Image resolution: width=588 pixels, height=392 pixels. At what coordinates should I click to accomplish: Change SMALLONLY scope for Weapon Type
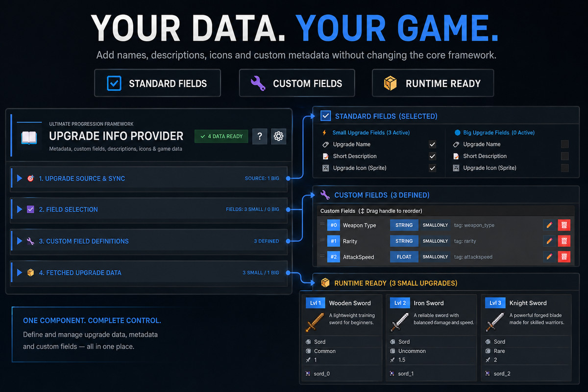tap(435, 225)
